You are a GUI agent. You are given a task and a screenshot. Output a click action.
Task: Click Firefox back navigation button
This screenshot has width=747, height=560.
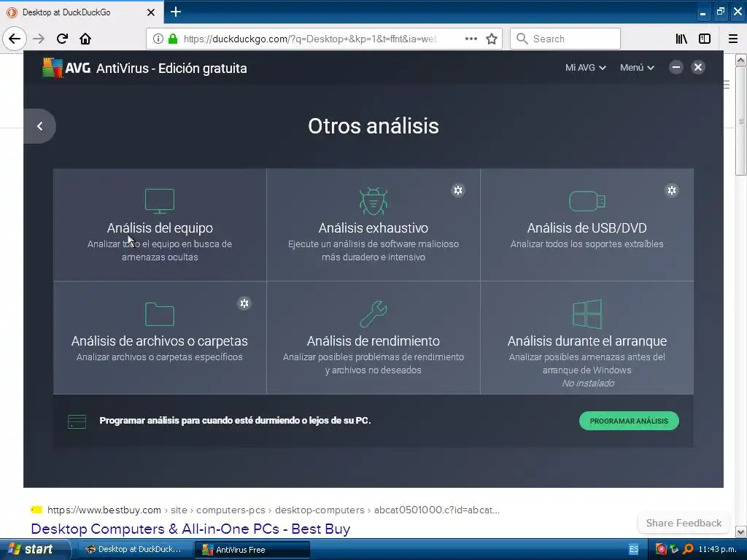pyautogui.click(x=15, y=39)
